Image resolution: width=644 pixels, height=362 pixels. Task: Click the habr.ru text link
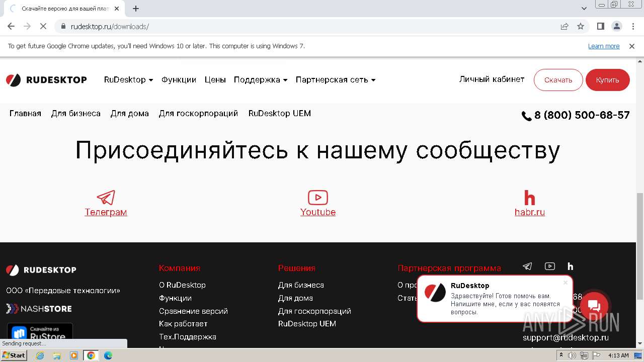[530, 212]
